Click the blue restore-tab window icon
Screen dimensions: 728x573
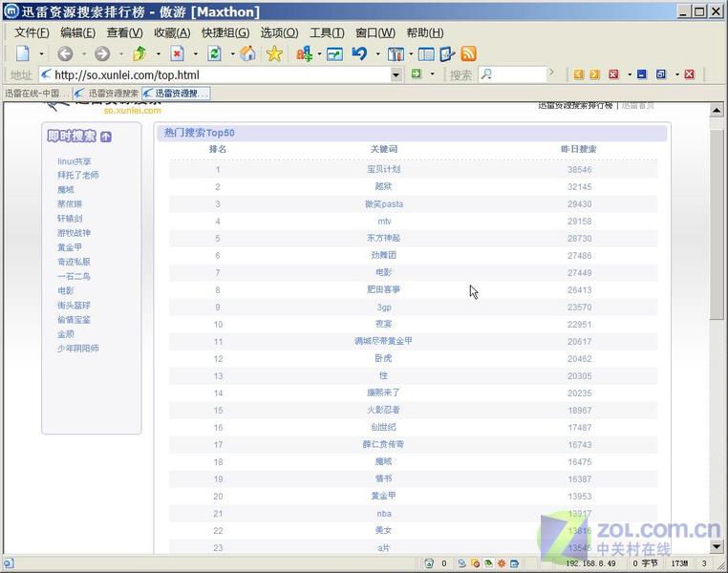[661, 74]
